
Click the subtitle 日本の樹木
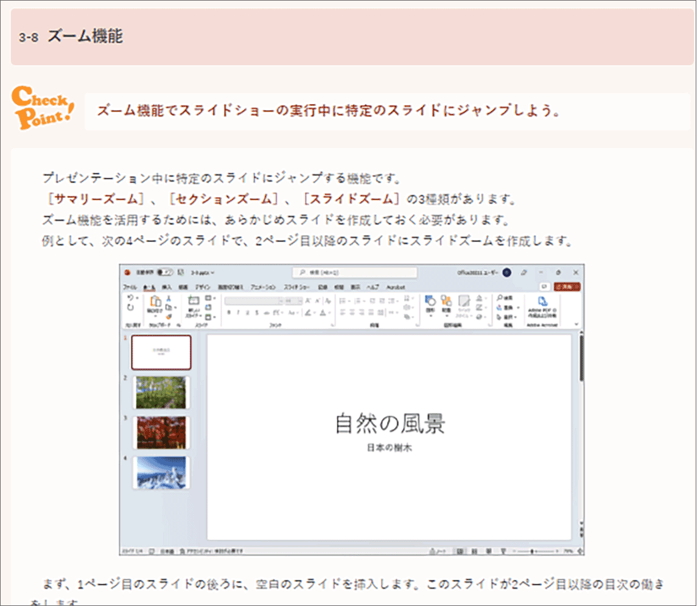pos(390,448)
